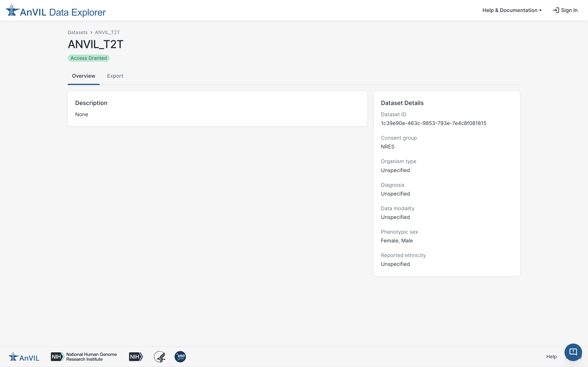This screenshot has width=588, height=367.
Task: Switch to the Export tab
Action: tap(115, 76)
